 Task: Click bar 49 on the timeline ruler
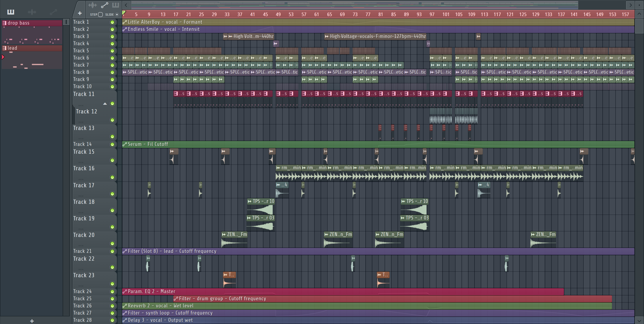tap(278, 14)
